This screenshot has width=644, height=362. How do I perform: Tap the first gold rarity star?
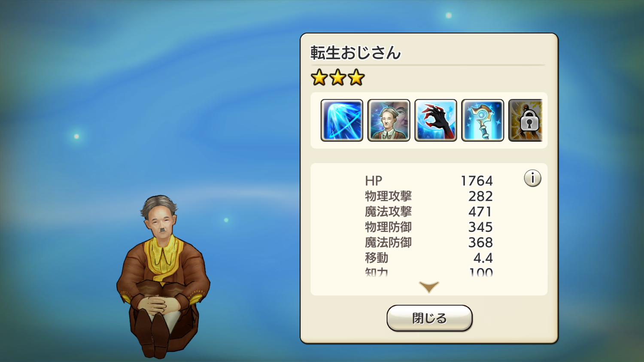319,78
